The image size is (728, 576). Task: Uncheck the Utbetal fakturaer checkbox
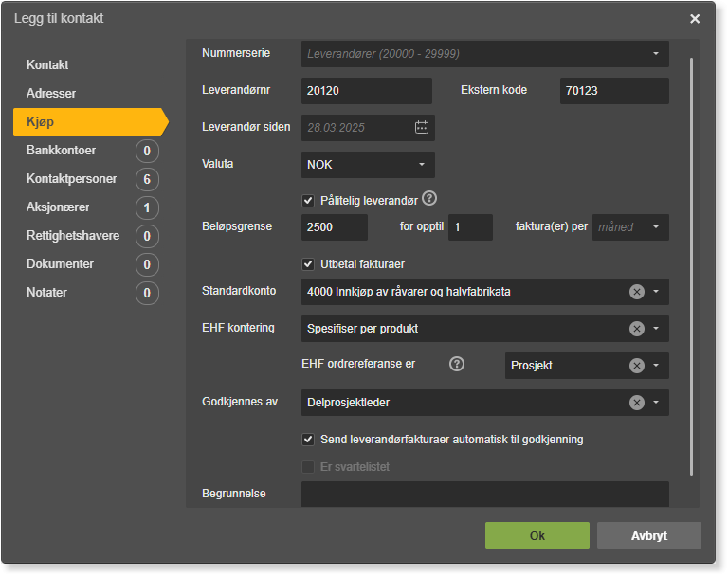tap(308, 264)
